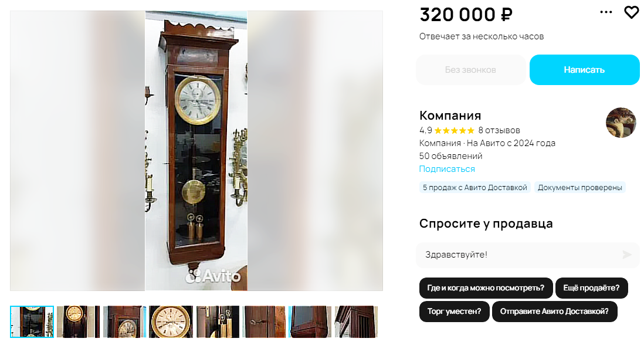Open the 8 отзывов reviews link

[499, 131]
